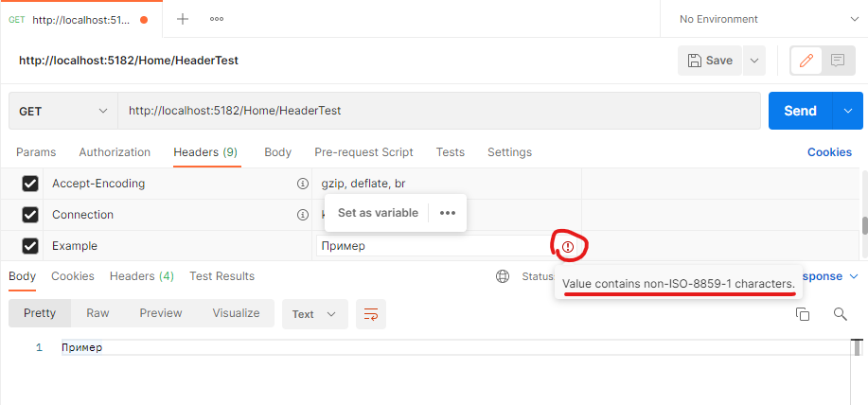This screenshot has width=868, height=405.
Task: Select the Pretty view tab
Action: [x=40, y=313]
